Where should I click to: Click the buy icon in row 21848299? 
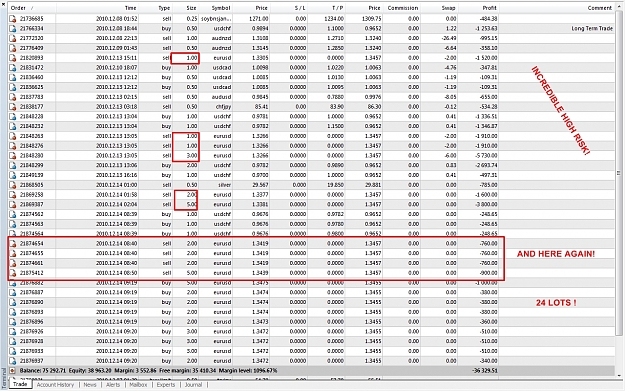[x=13, y=165]
